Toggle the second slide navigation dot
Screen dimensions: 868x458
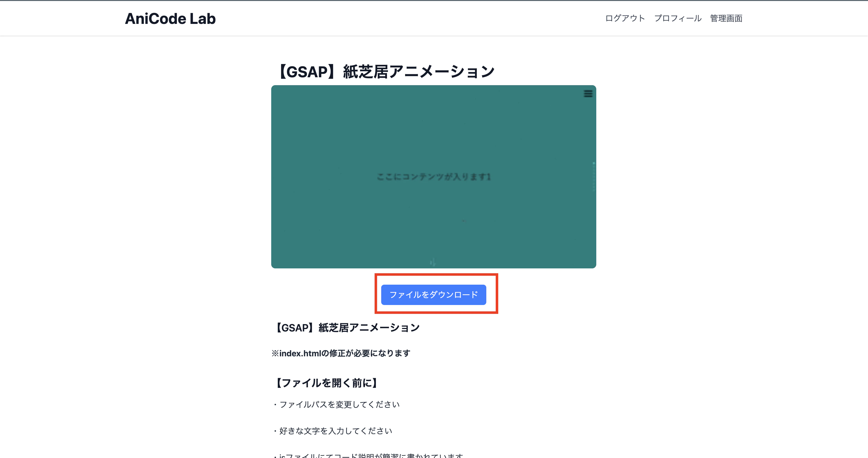point(594,167)
